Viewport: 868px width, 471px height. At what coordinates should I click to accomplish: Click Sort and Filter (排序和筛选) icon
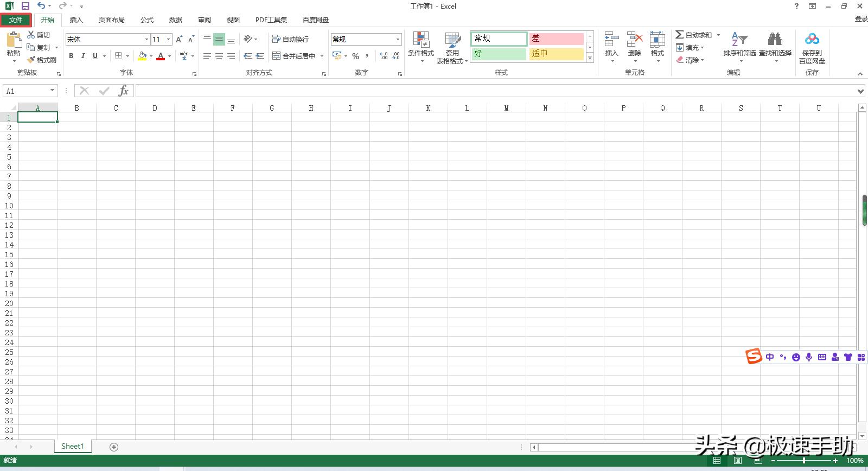click(x=739, y=40)
